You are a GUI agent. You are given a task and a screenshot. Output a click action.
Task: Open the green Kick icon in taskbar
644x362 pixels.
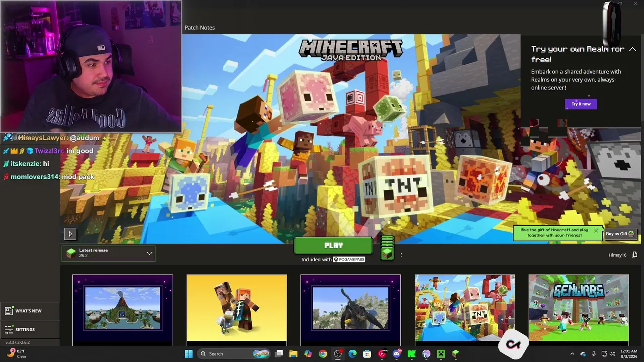412,354
